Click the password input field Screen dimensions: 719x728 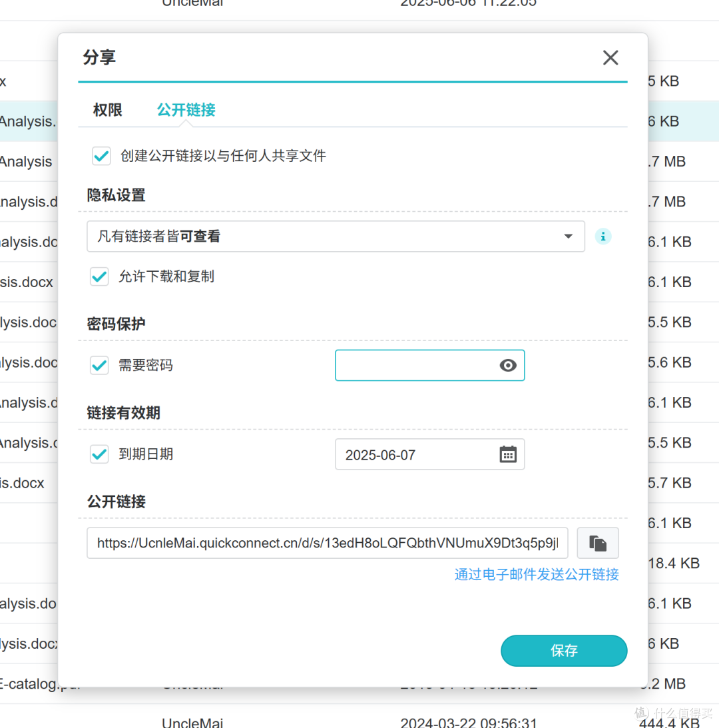(430, 366)
